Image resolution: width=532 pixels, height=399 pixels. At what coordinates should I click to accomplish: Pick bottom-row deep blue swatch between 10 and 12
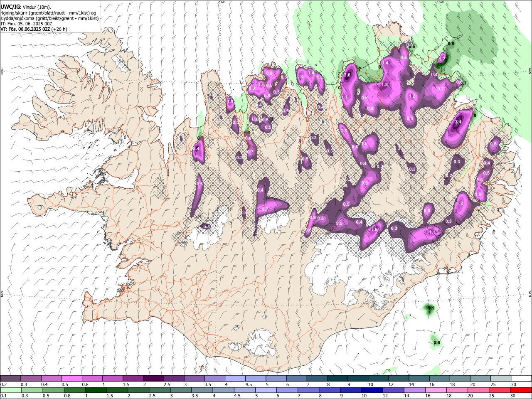372,390
